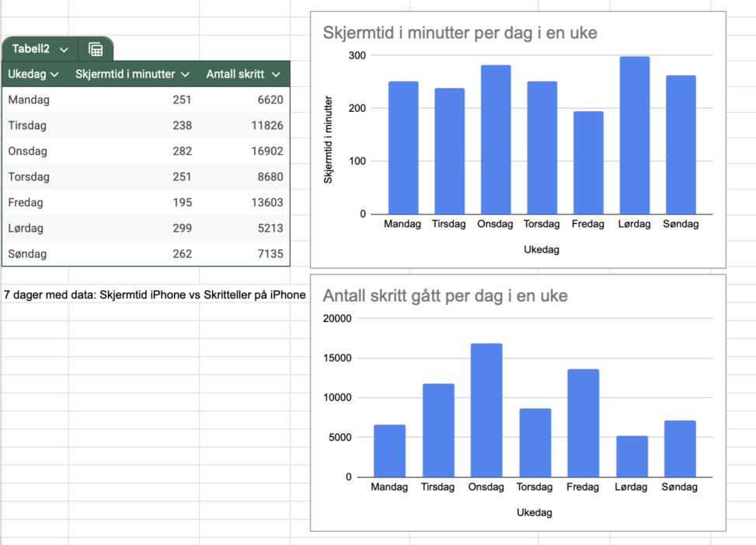Click the Onsdag bar in the steps chart
The height and width of the screenshot is (545, 756).
[x=486, y=410]
